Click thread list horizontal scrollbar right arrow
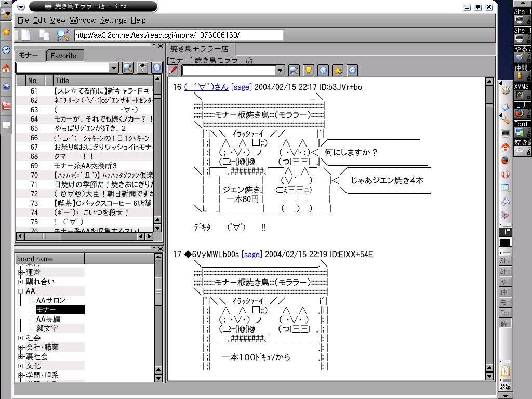532x399 pixels. click(149, 236)
